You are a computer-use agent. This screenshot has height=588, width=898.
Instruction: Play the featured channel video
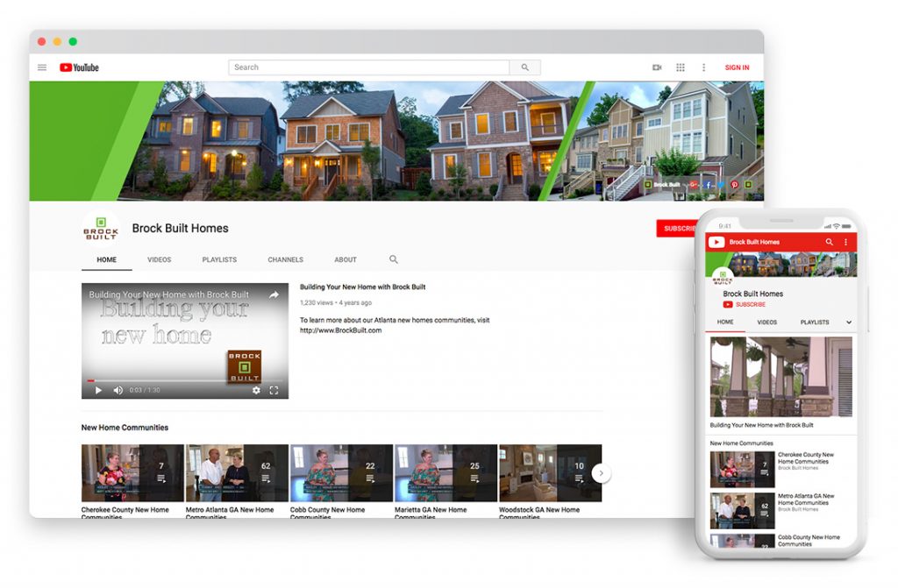(98, 390)
